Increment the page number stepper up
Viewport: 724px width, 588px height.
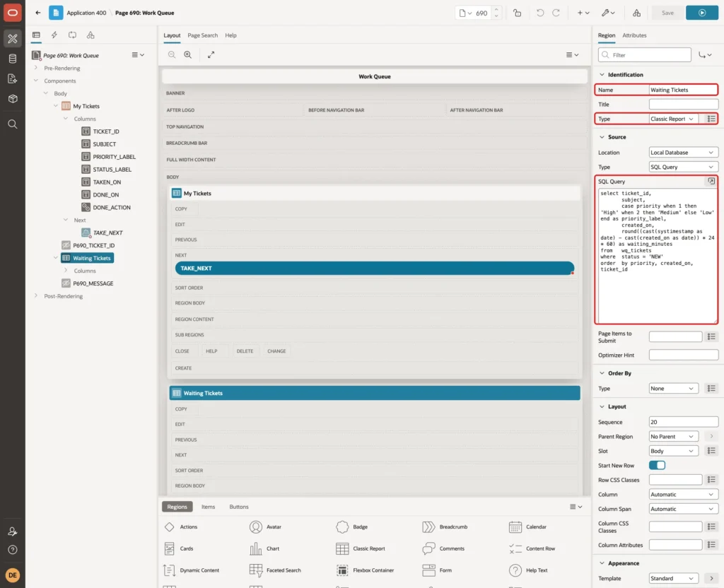(496, 9)
